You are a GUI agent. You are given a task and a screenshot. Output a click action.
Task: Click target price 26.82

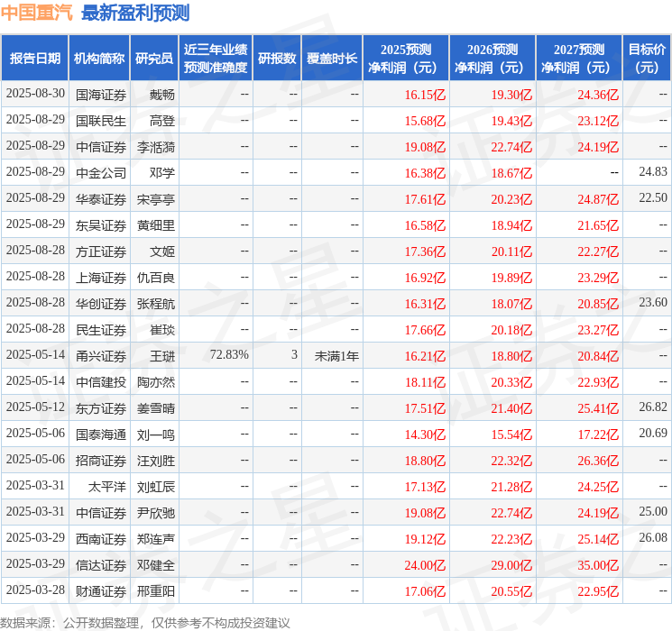click(x=653, y=407)
